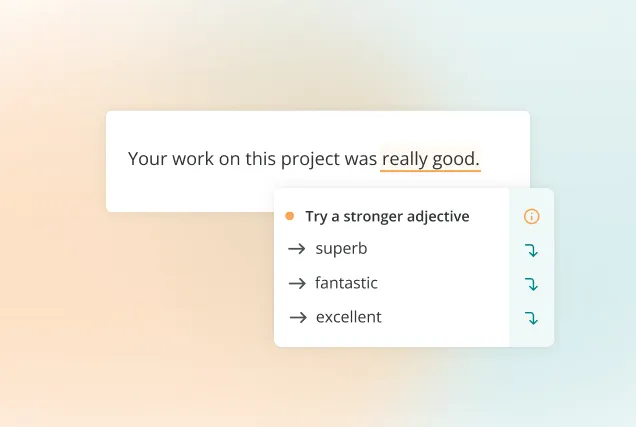Click the Try a stronger adjective heading
Screen dimensions: 636x427
click(387, 217)
